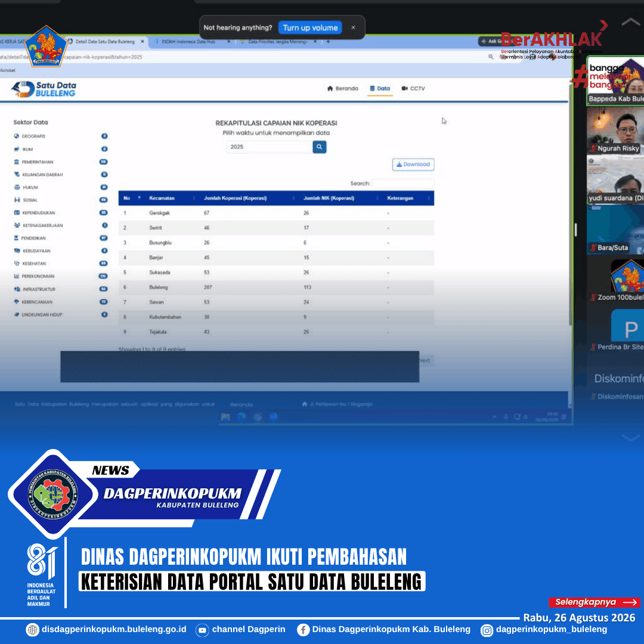Image resolution: width=644 pixels, height=644 pixels.
Task: Close the INDAH-Indonesia Data Hub tab
Action: (229, 42)
